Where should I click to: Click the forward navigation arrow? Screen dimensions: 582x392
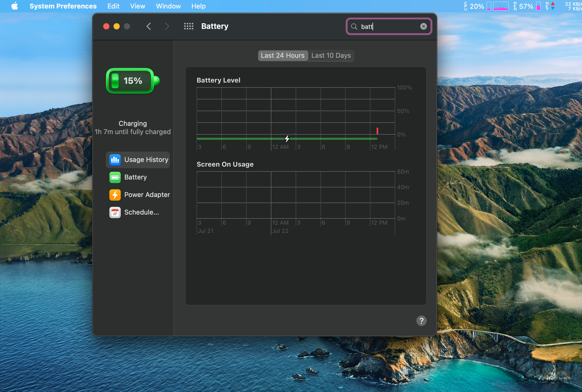167,26
